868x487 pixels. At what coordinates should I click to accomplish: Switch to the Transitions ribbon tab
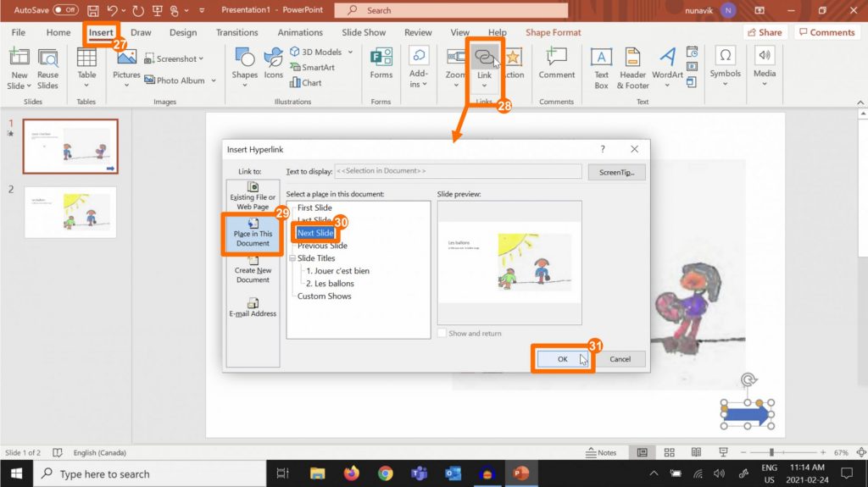click(x=236, y=33)
